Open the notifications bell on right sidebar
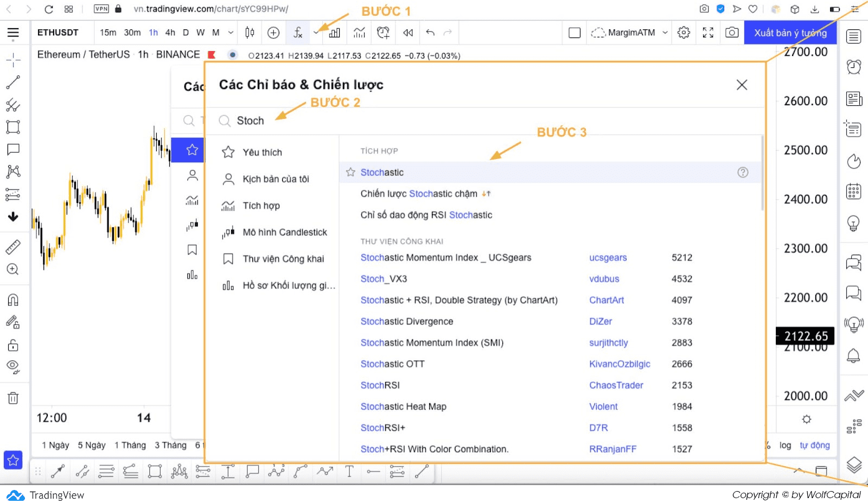The width and height of the screenshot is (868, 503). pyautogui.click(x=853, y=356)
